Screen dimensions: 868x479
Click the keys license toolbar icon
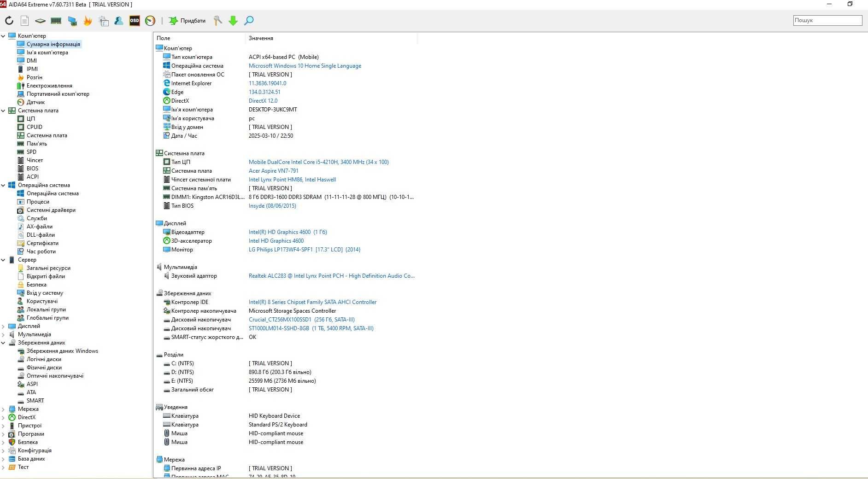[217, 21]
